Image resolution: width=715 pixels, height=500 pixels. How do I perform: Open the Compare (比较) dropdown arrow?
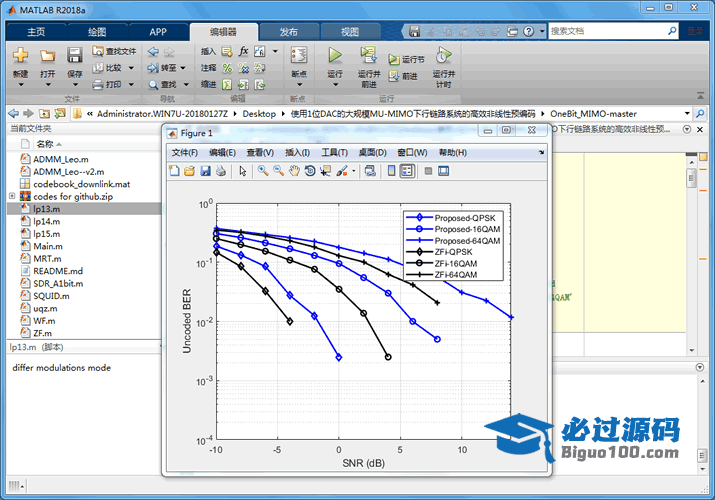coord(131,68)
